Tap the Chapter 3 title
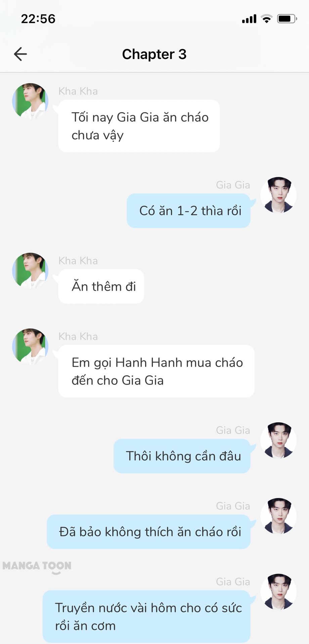Screen dimensions: 309x644 pyautogui.click(x=154, y=54)
